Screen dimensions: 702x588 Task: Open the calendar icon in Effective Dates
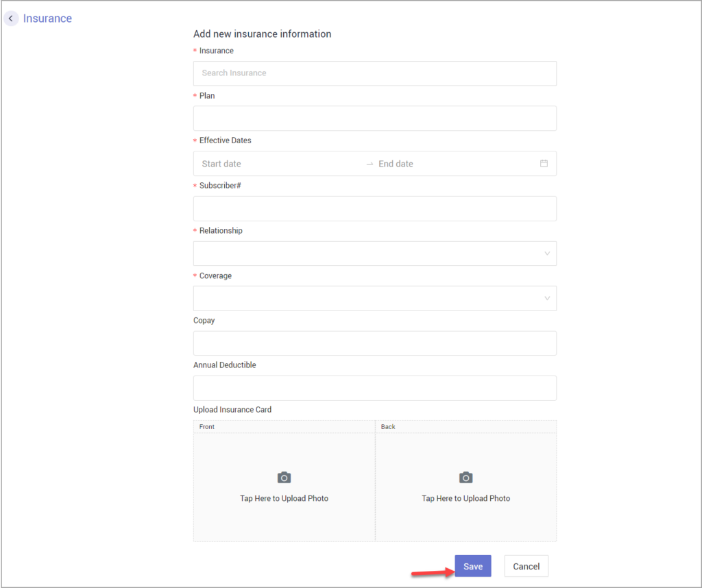point(544,164)
